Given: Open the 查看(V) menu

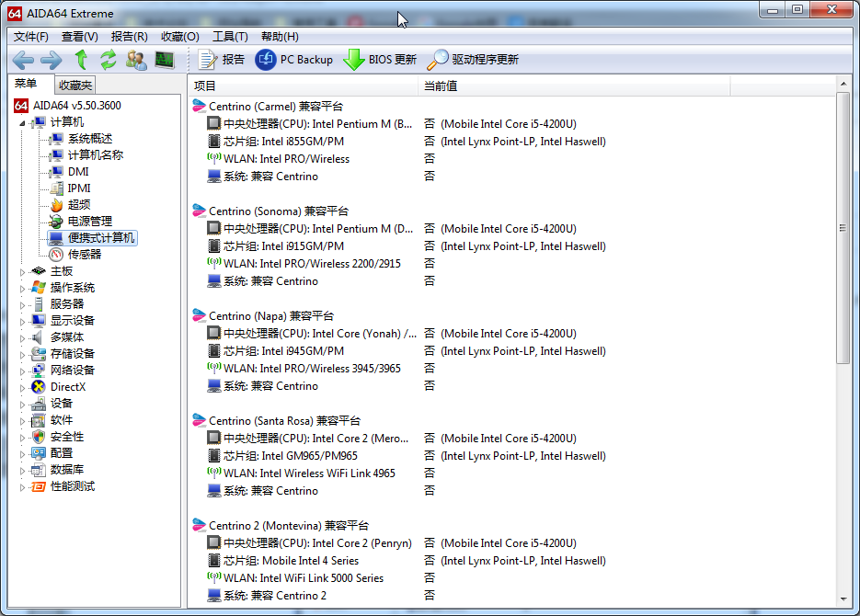Looking at the screenshot, I should tap(79, 37).
